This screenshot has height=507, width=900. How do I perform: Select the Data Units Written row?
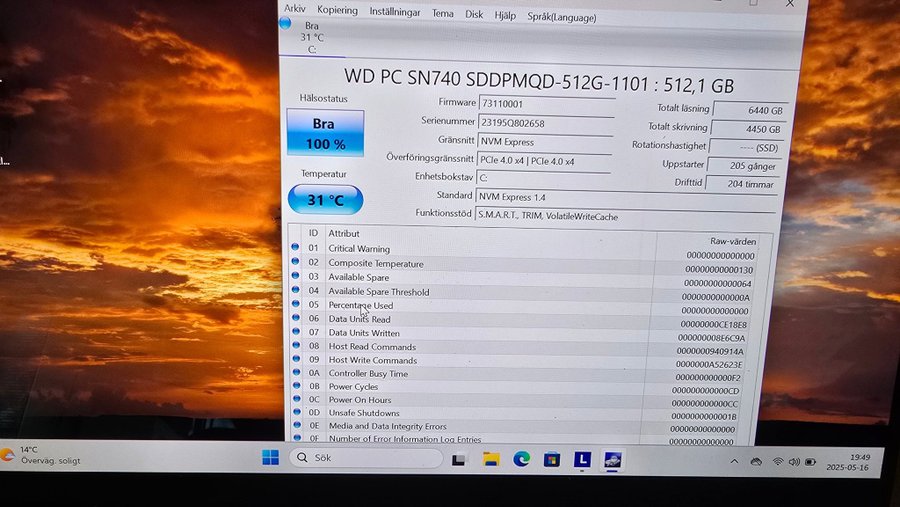pyautogui.click(x=521, y=335)
